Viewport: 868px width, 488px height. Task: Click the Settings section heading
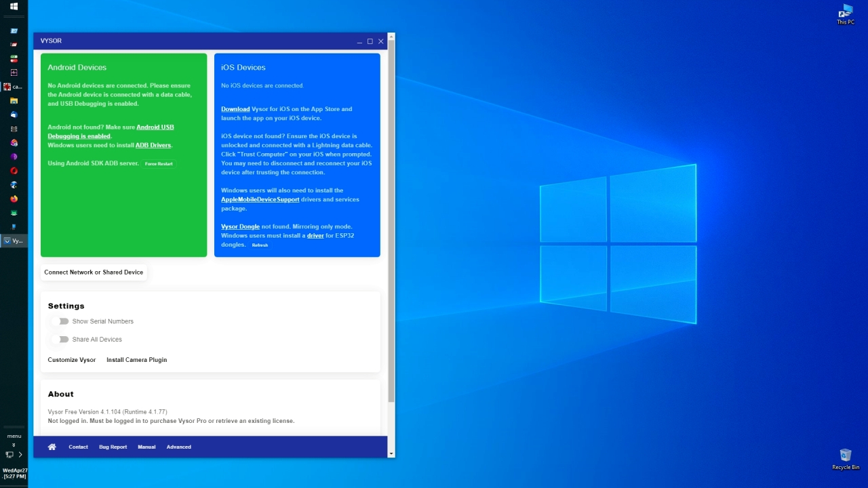coord(66,306)
